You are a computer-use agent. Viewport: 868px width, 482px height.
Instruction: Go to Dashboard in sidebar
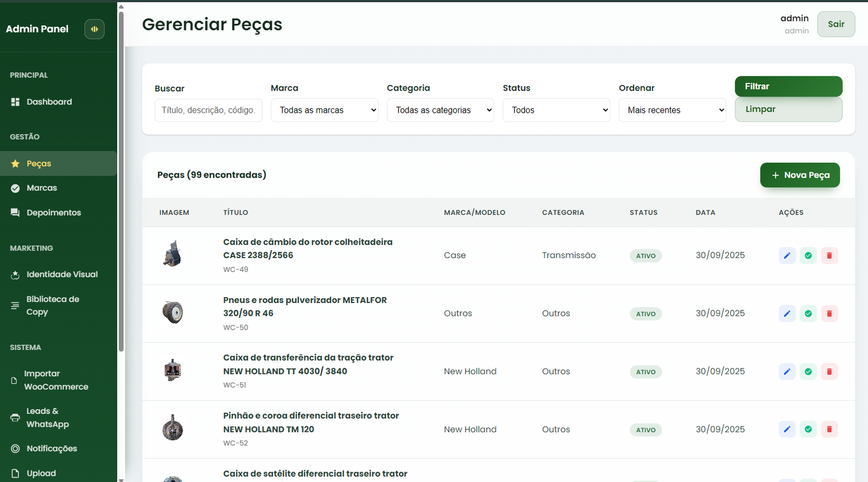click(49, 102)
